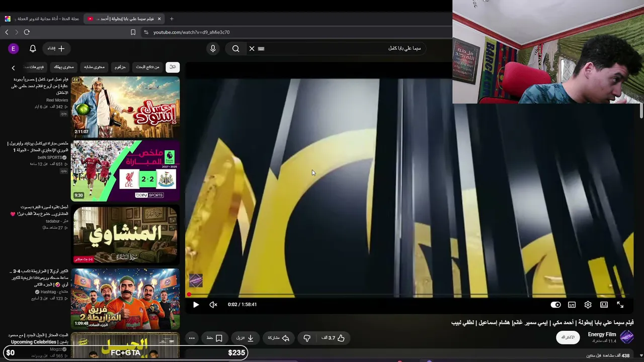Open a new browser tab

[x=172, y=19]
